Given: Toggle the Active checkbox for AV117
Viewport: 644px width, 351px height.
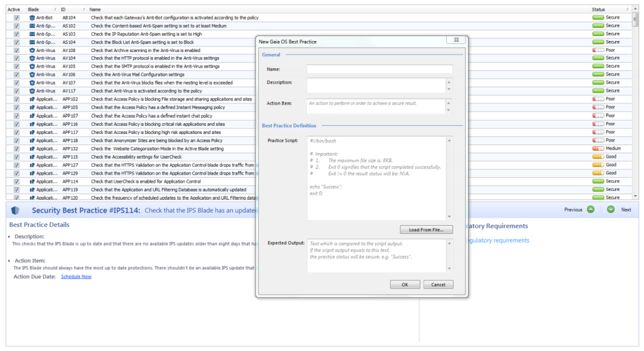Looking at the screenshot, I should coord(17,91).
